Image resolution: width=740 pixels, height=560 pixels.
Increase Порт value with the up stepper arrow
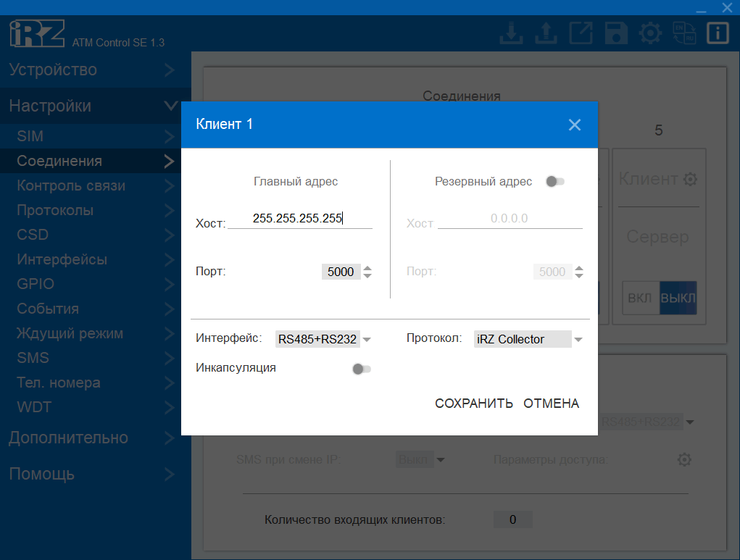coord(368,267)
